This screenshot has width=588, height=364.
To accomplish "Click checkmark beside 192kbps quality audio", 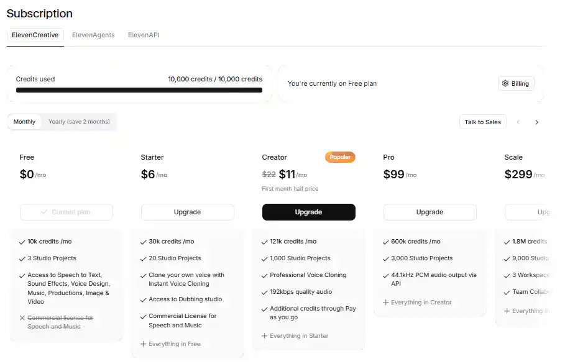I will pos(264,293).
